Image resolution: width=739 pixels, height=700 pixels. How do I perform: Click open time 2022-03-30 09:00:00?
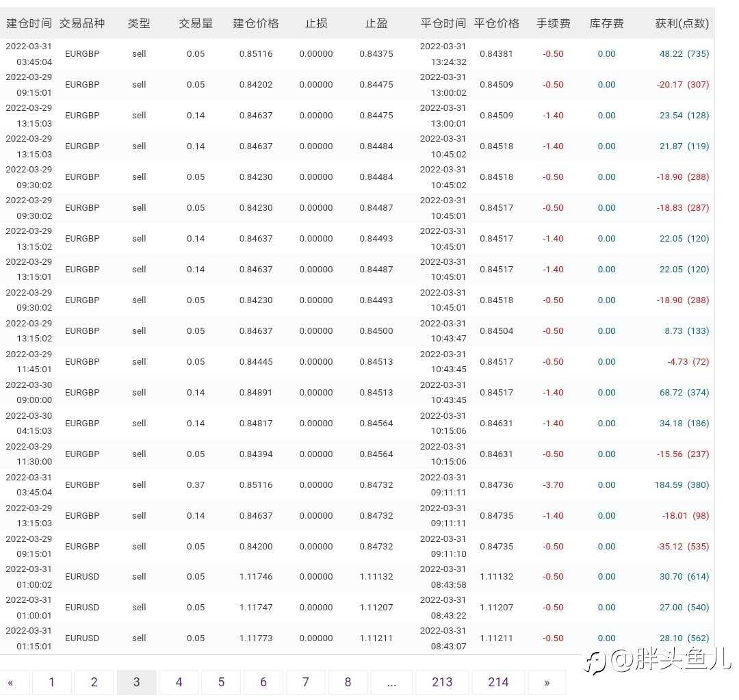(29, 392)
